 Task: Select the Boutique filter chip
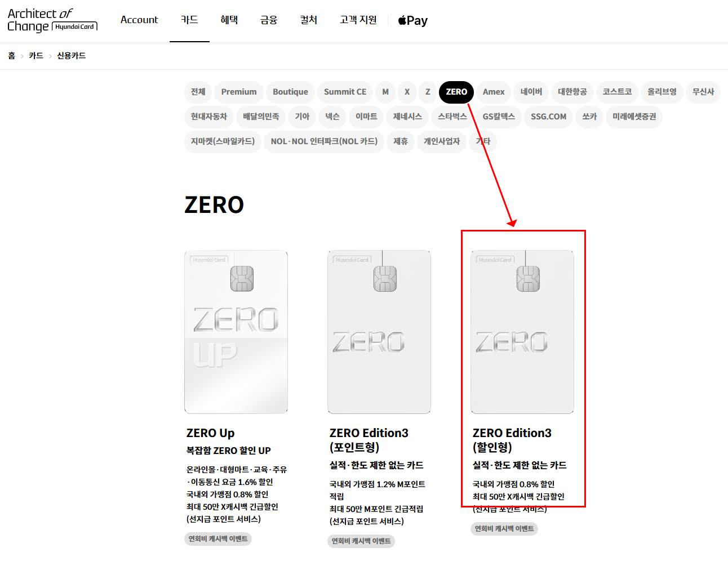point(290,92)
